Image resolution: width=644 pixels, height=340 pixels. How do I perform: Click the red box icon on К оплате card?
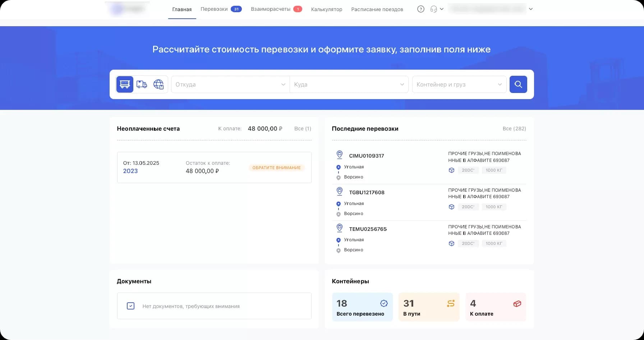click(x=517, y=304)
